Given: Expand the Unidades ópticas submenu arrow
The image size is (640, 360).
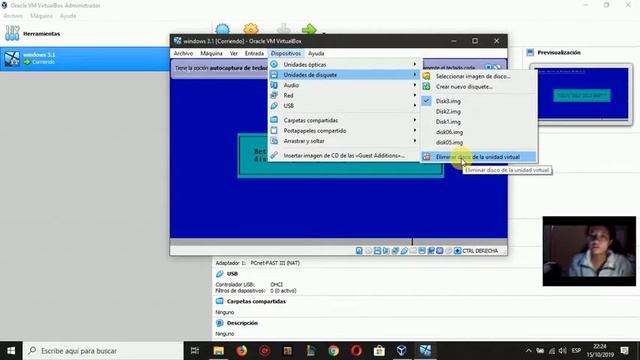Looking at the screenshot, I should pyautogui.click(x=415, y=64).
